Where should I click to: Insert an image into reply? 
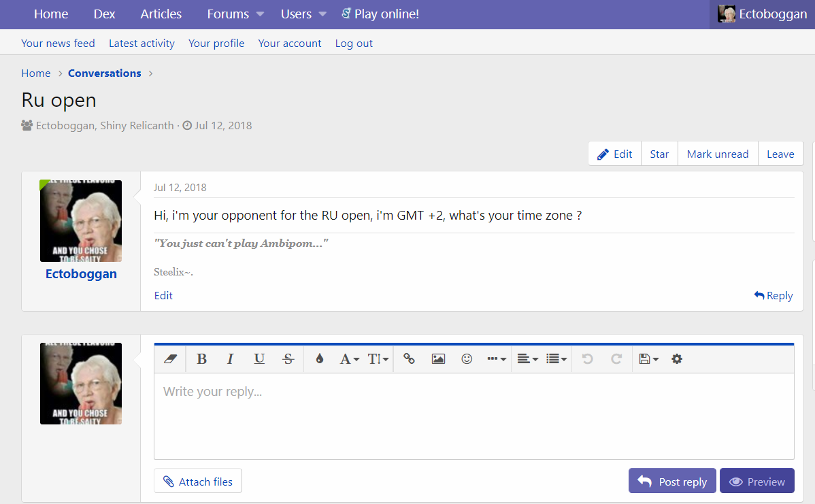click(438, 359)
